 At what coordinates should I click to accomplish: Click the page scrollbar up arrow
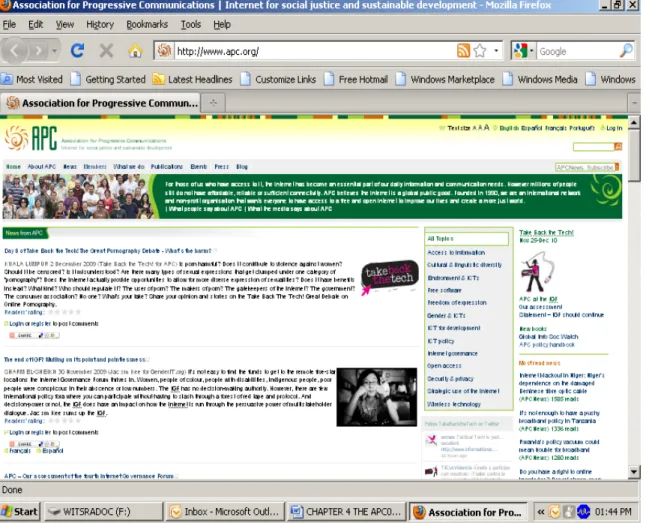click(x=634, y=122)
